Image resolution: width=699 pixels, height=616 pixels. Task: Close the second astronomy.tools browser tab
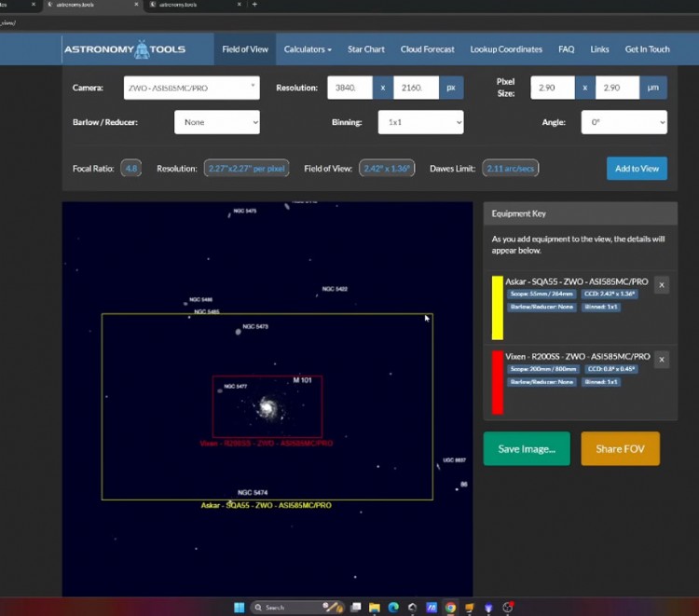[240, 5]
